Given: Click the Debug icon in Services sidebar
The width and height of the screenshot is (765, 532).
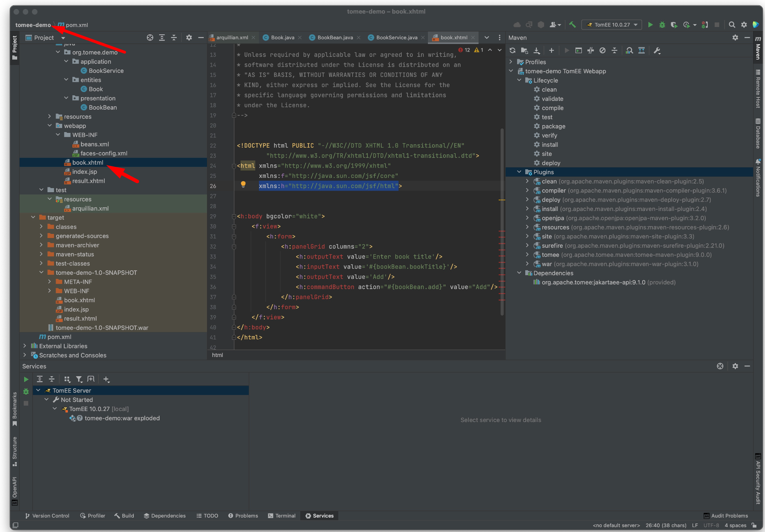Looking at the screenshot, I should pyautogui.click(x=26, y=391).
